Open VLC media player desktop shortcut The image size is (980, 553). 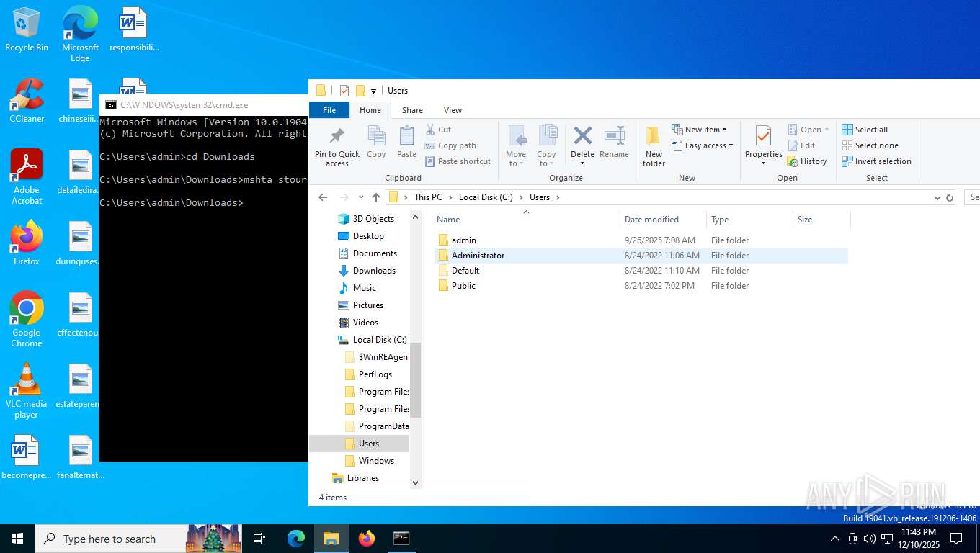(x=27, y=391)
